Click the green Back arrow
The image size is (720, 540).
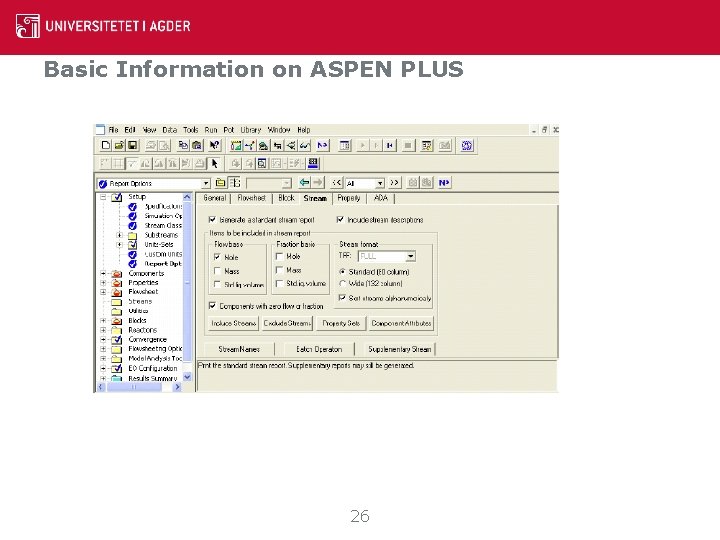[304, 183]
